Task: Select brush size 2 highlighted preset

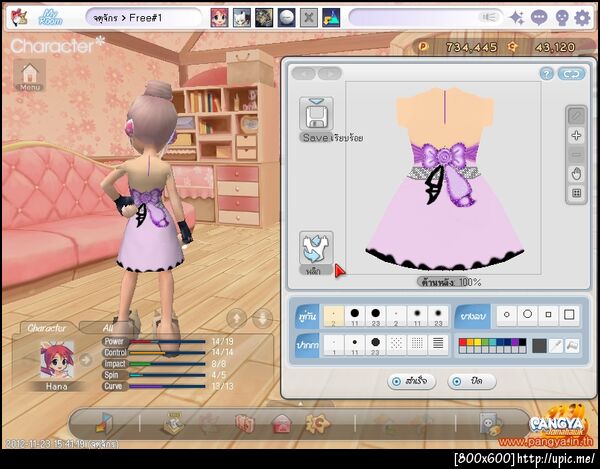Action: (x=334, y=316)
